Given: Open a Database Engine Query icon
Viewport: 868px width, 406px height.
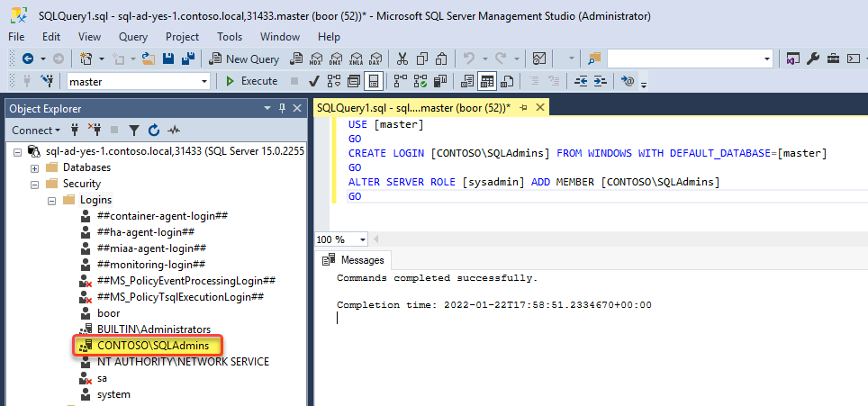Looking at the screenshot, I should 297,59.
